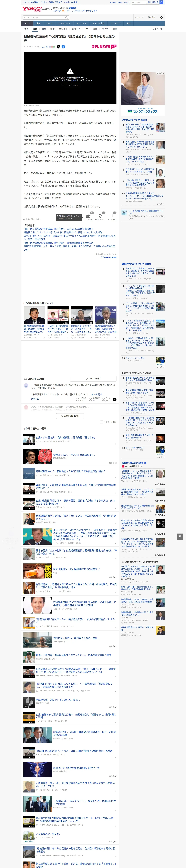The image size is (186, 868).
Task: Open the Yahoo! JAPAN logo home link
Action: tap(32, 9)
